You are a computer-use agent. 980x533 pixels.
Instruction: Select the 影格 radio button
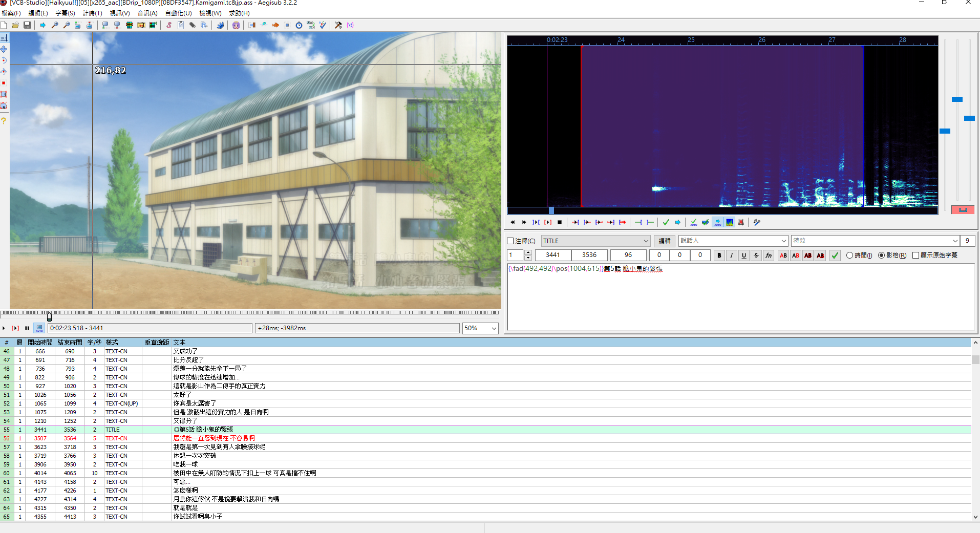click(882, 255)
